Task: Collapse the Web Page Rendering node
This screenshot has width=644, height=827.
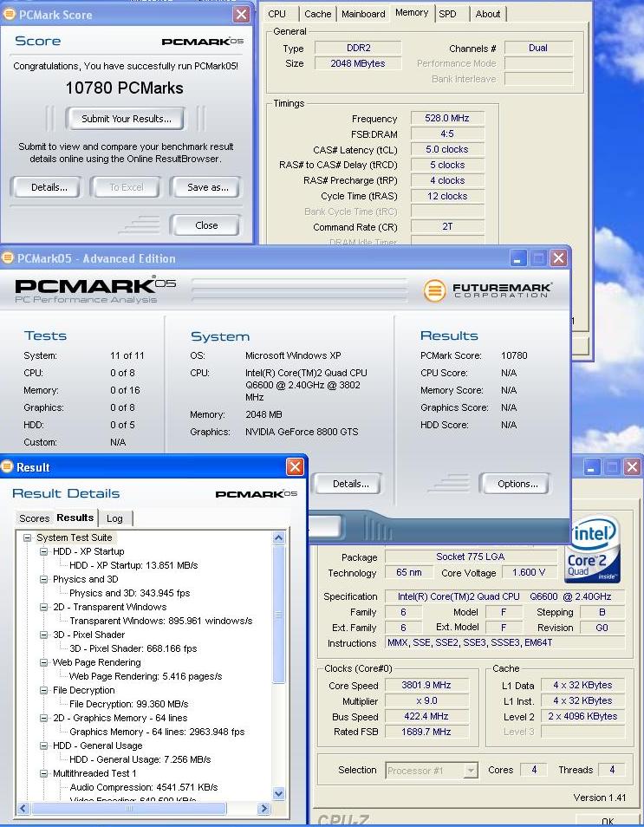Action: coord(44,662)
